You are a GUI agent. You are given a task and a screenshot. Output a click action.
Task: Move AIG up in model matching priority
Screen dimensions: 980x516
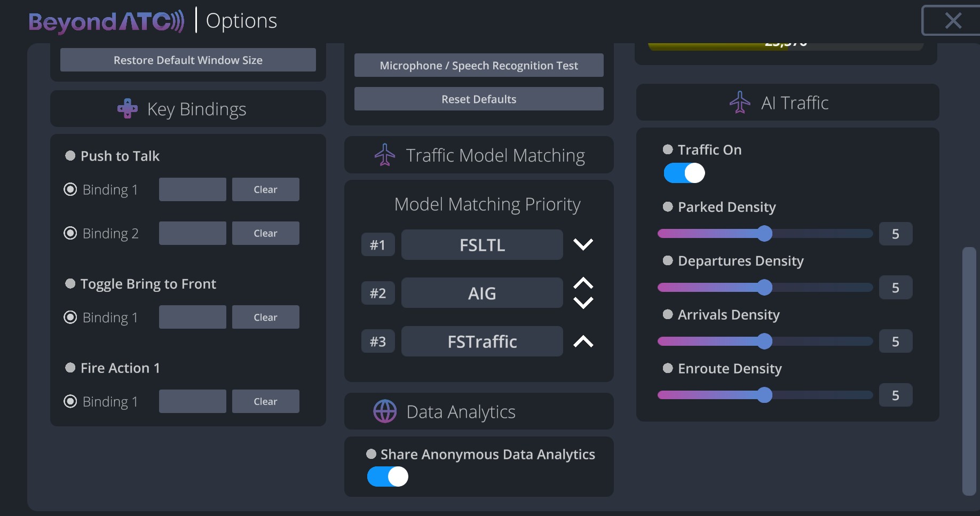click(584, 283)
